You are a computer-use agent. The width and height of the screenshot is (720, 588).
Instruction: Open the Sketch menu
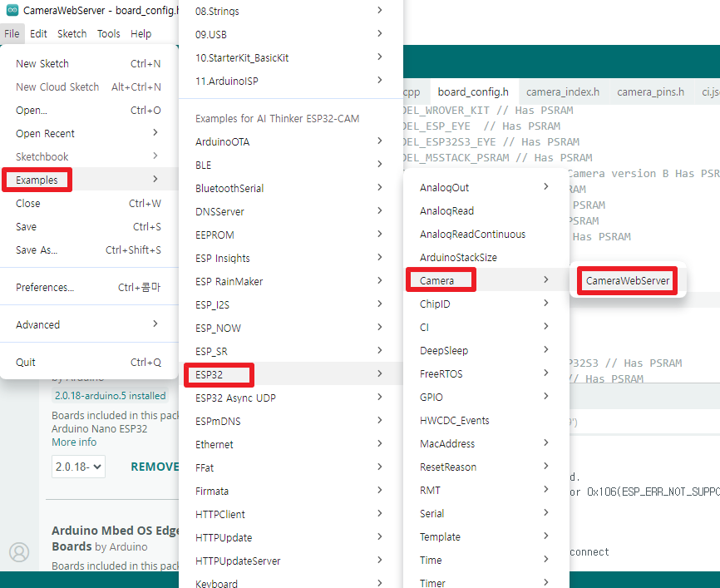[x=72, y=33]
